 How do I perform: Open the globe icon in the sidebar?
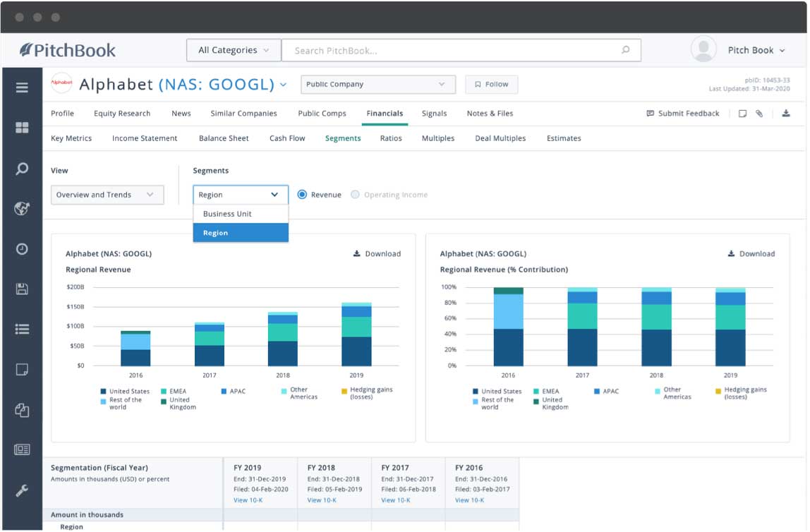point(22,209)
